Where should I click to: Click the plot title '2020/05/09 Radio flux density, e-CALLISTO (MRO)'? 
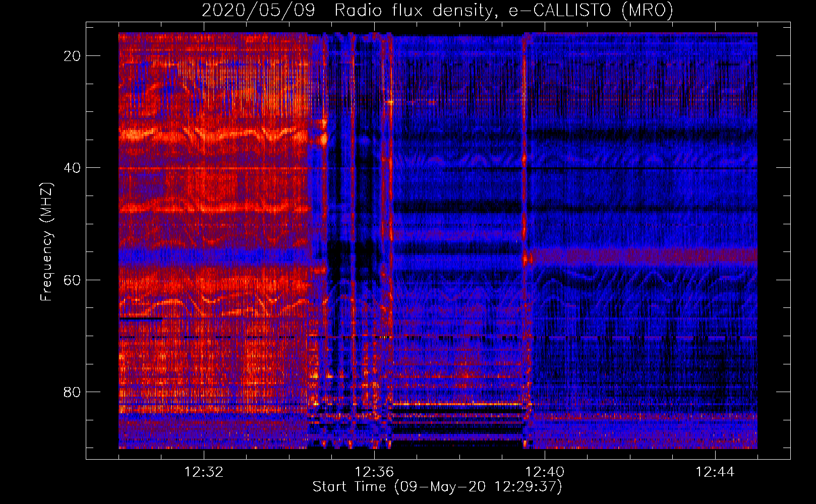coord(437,10)
